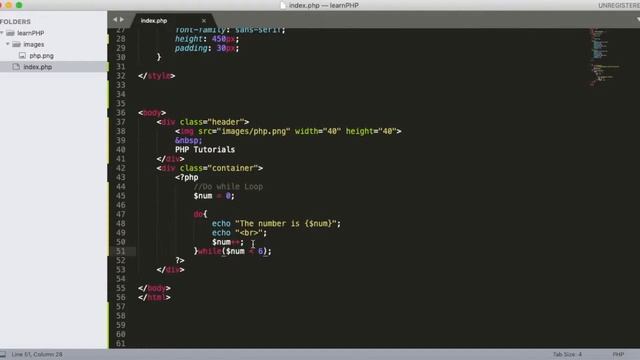Click the UNREGISTERED title bar label
Screen dimensions: 640x360
click(619, 5)
